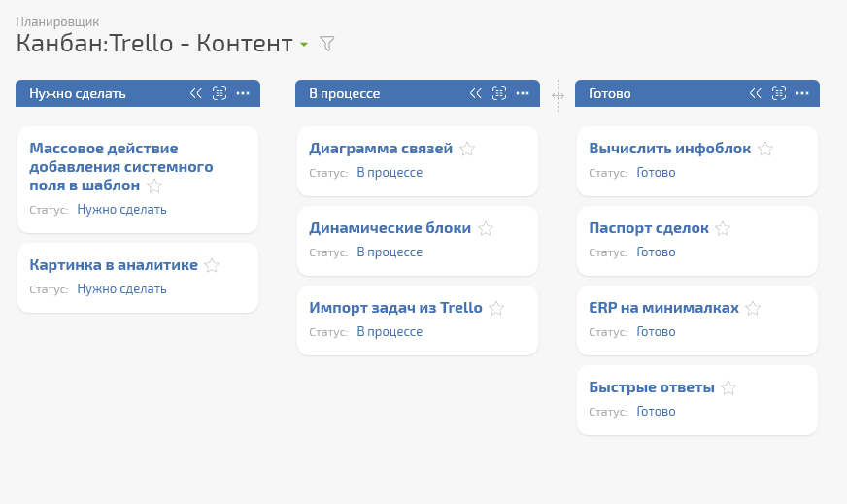Star the Диаграмма связей card
The width and height of the screenshot is (847, 504).
467,149
